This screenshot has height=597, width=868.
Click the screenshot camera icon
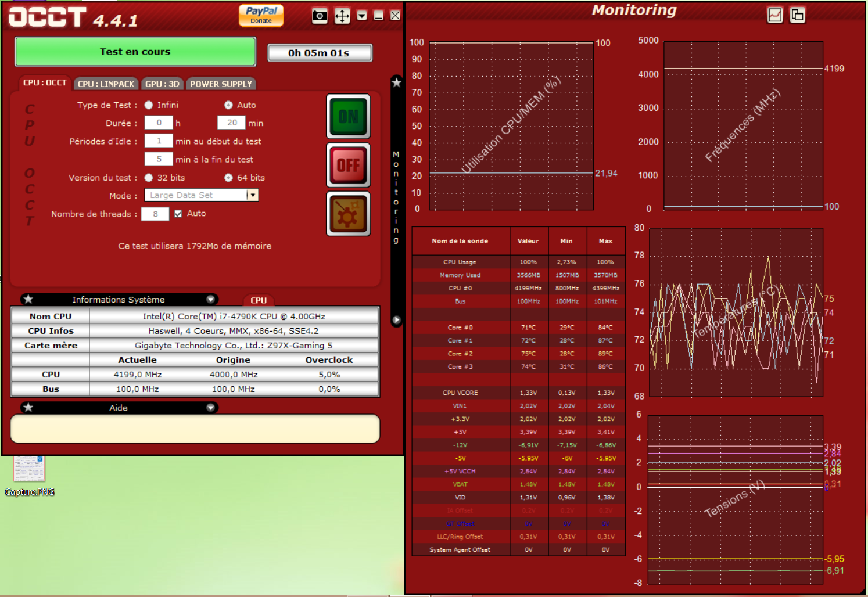pyautogui.click(x=320, y=16)
